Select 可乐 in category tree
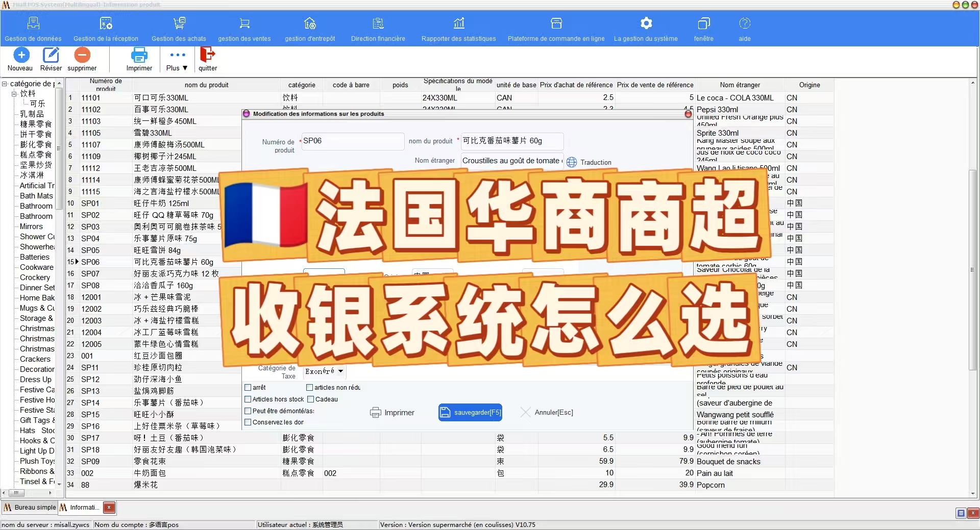This screenshot has width=980, height=530. click(x=38, y=104)
